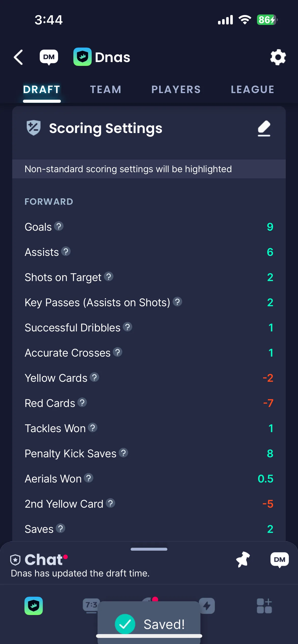Open league settings gear icon
This screenshot has height=644, width=298.
(278, 57)
